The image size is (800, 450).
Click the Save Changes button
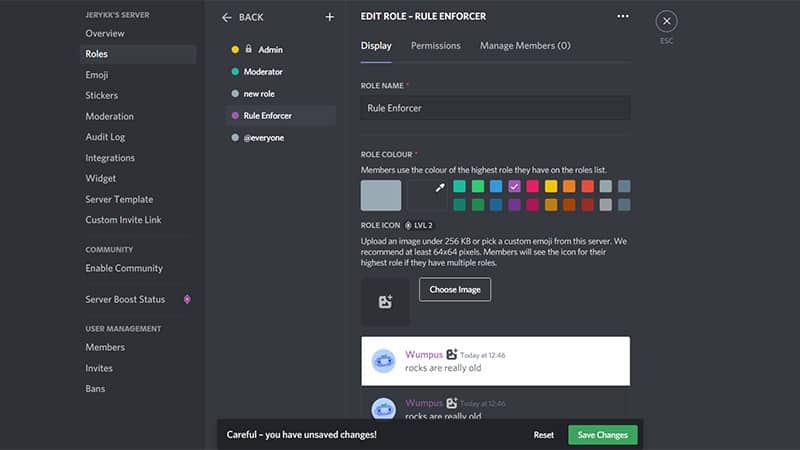pyautogui.click(x=603, y=435)
